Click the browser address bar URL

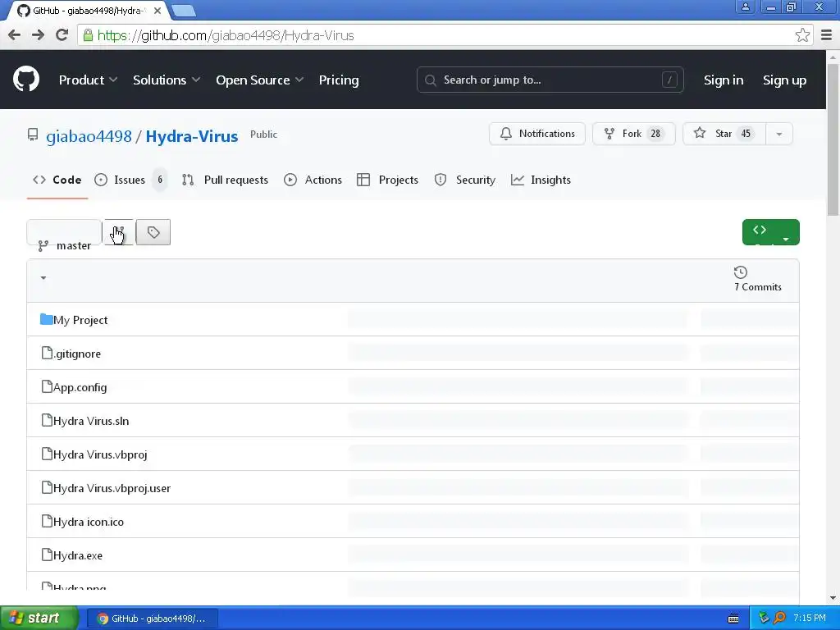[226, 35]
